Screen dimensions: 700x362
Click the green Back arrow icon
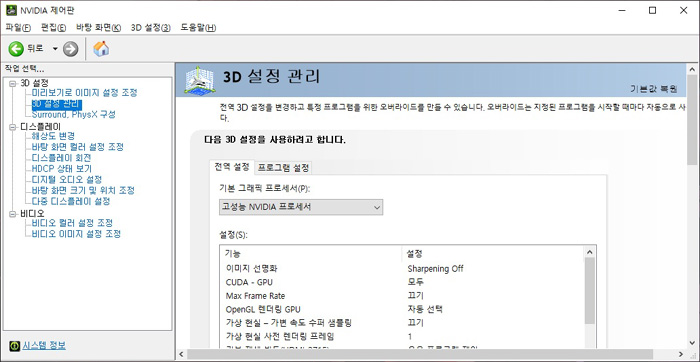[16, 49]
